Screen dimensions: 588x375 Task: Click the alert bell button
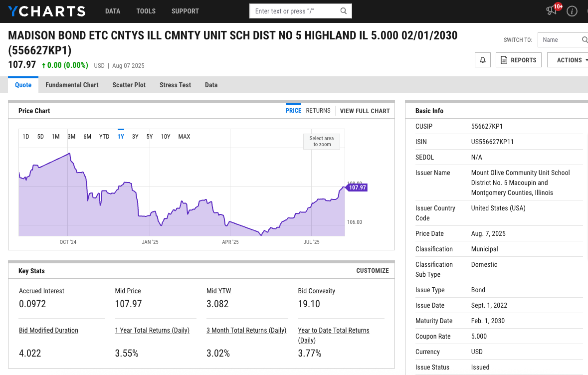(483, 60)
